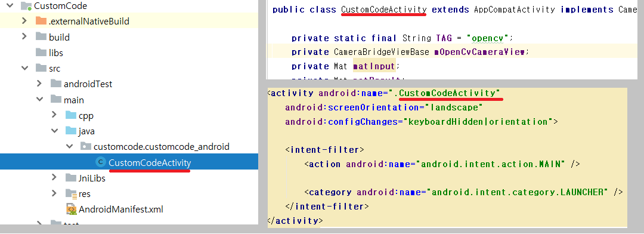Expand the .externalNativeBuild folder

click(24, 21)
